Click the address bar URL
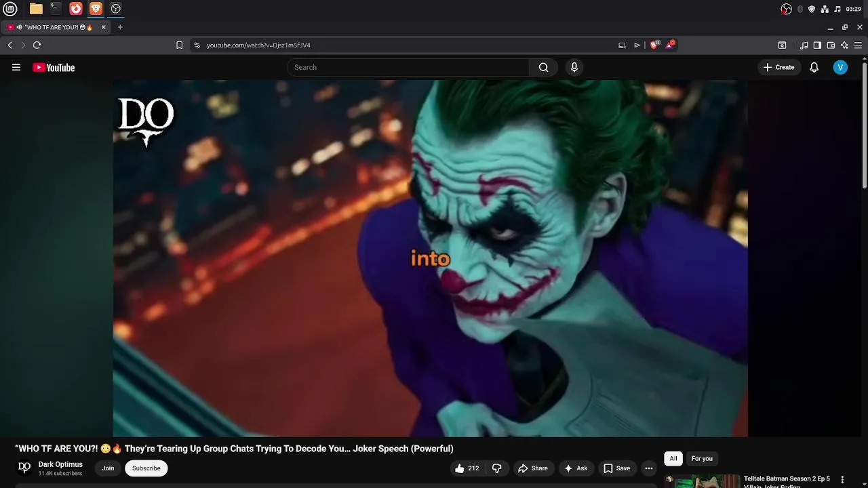 pos(258,45)
